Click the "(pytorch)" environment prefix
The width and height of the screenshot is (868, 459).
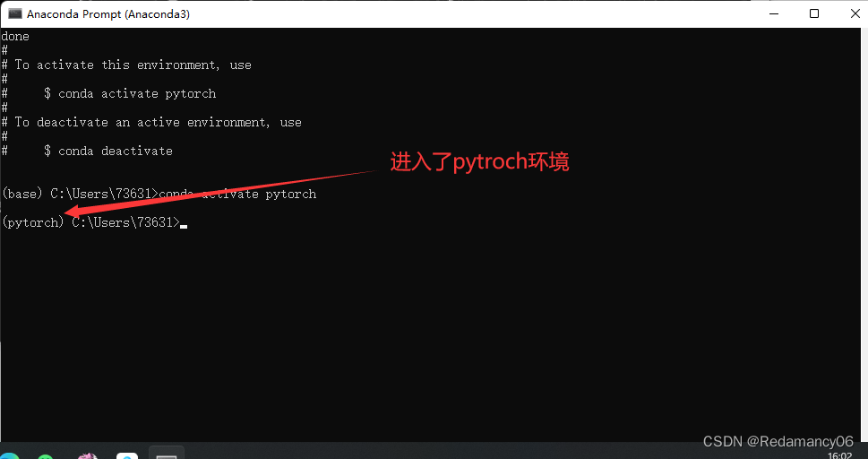[x=33, y=222]
